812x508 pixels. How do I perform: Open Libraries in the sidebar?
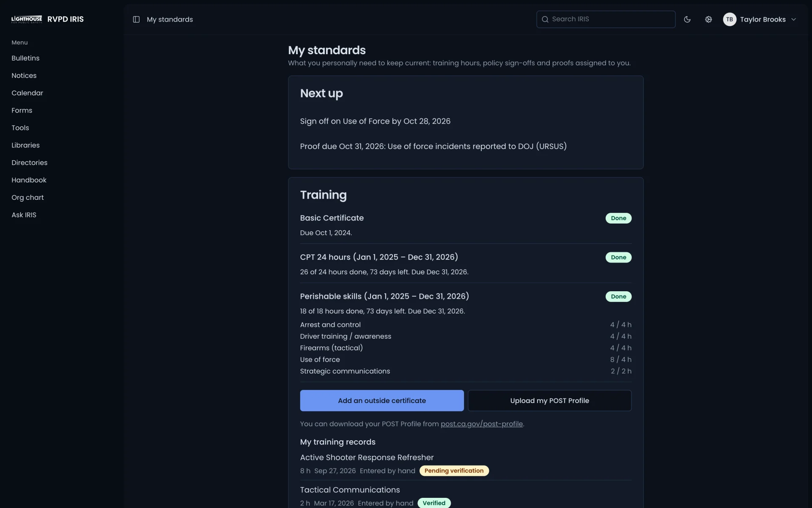click(25, 145)
